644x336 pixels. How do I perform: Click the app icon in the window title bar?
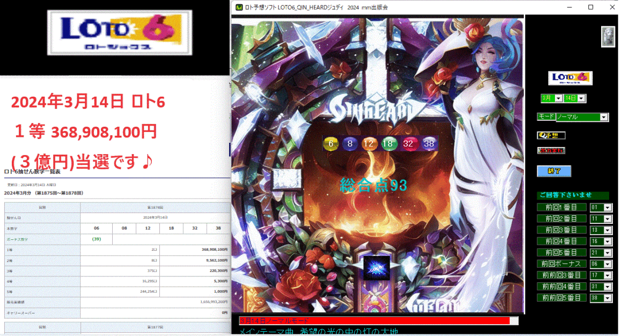pos(238,8)
